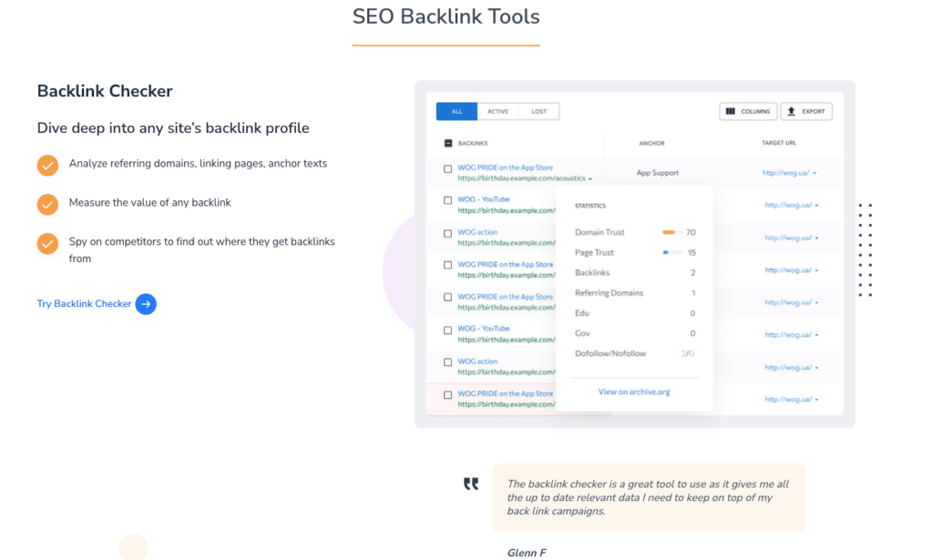Screen dimensions: 933x560
Task: Click the upload arrow icon in Export
Action: pos(792,112)
